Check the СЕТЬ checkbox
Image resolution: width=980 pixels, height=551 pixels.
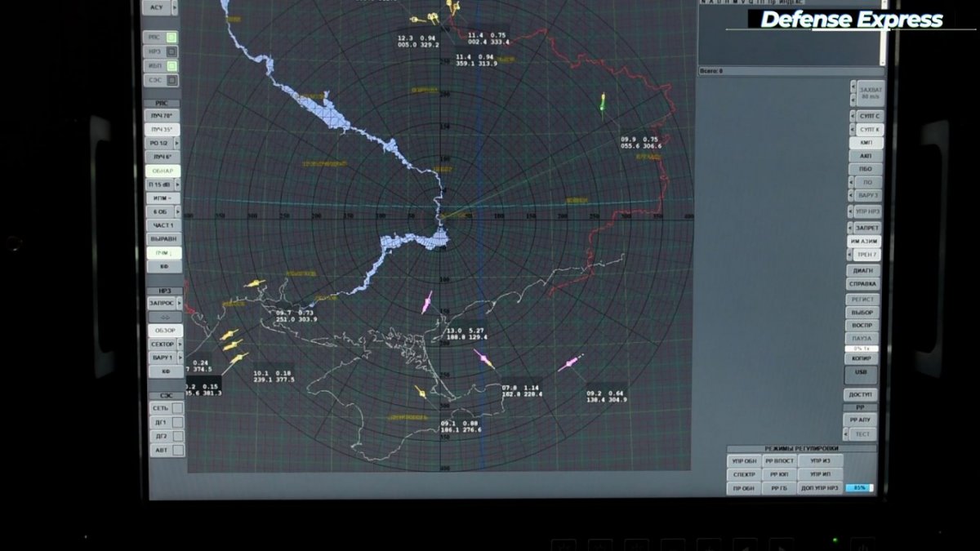tap(177, 407)
